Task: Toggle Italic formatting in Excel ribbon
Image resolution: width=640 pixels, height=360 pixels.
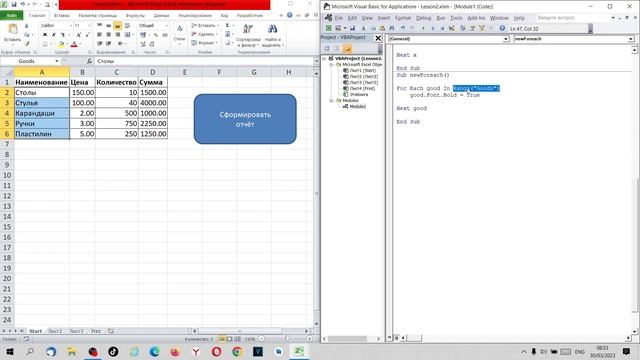Action: [x=53, y=35]
